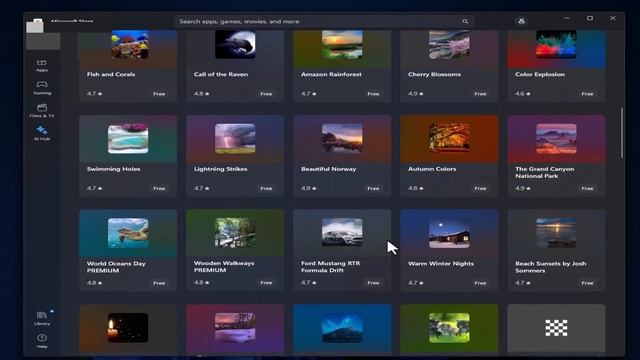Open Wooden Walkways PREMIUM thumbnail
The height and width of the screenshot is (360, 640).
235,233
